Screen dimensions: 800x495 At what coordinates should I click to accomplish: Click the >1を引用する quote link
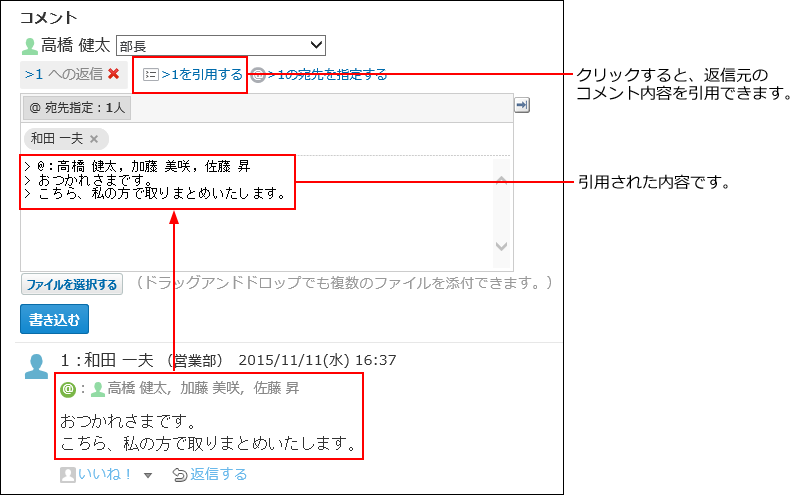click(x=202, y=75)
